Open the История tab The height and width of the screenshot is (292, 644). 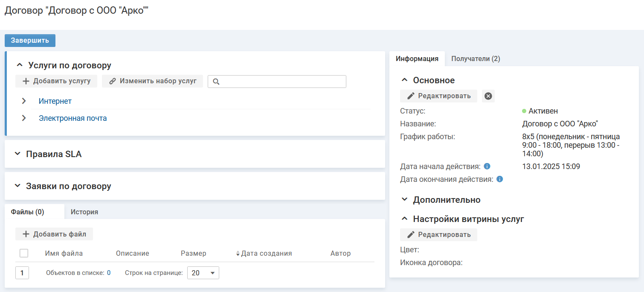click(84, 212)
